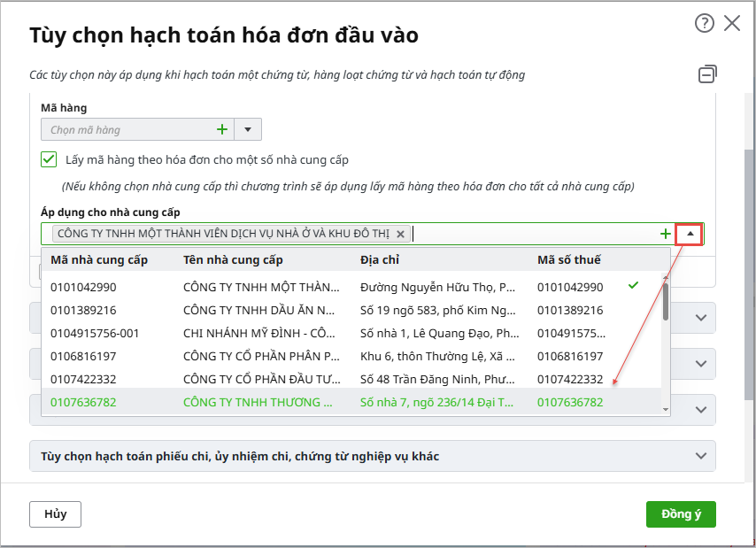
Task: Collapse the supplier dropdown list arrow
Action: [x=690, y=234]
